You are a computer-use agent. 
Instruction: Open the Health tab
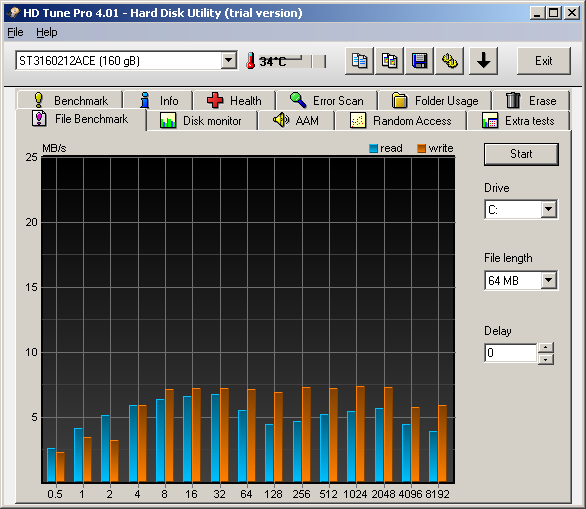(x=234, y=100)
